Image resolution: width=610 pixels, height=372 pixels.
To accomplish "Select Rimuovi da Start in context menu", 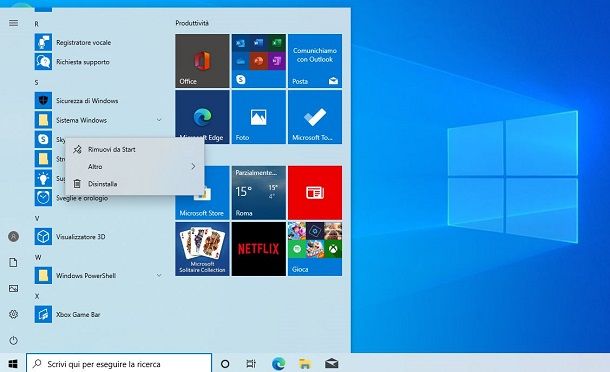I will tap(134, 149).
